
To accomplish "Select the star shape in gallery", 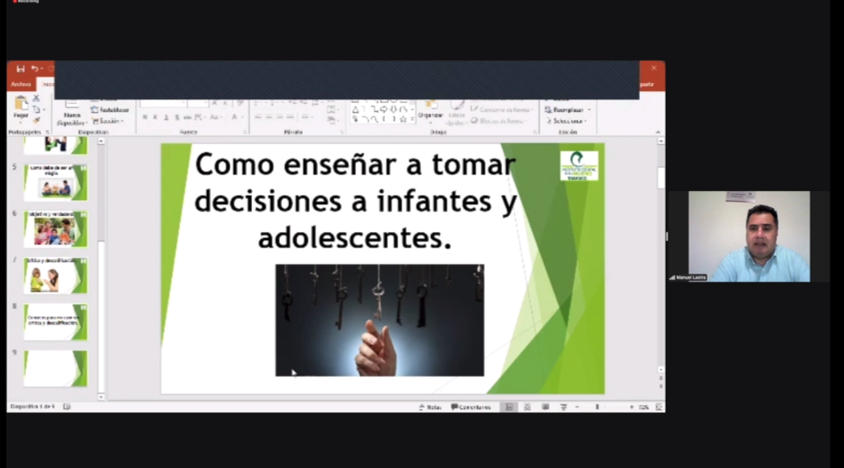I will (x=403, y=119).
